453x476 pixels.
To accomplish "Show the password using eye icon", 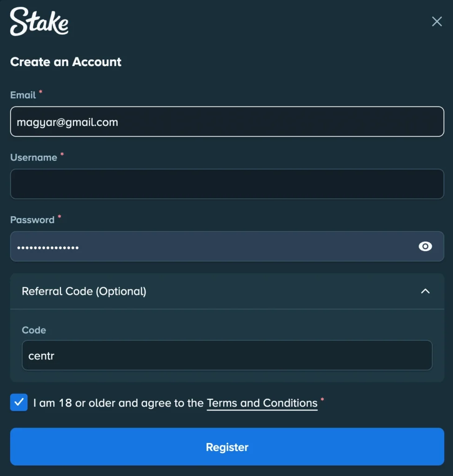I will (425, 246).
